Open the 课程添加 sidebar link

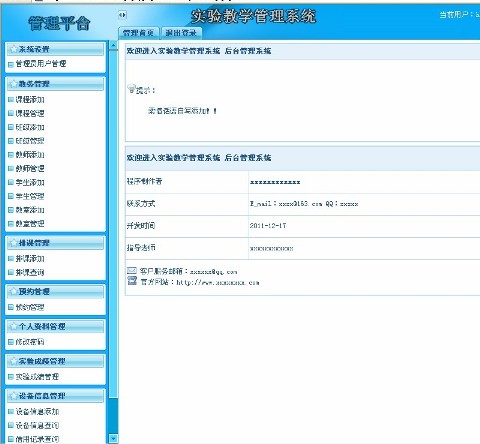point(30,100)
